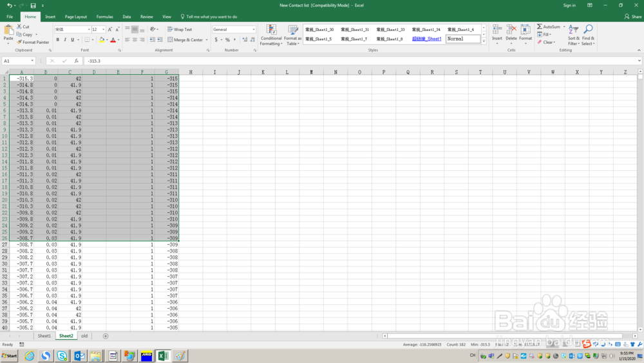Toggle Italic formatting

(x=65, y=40)
